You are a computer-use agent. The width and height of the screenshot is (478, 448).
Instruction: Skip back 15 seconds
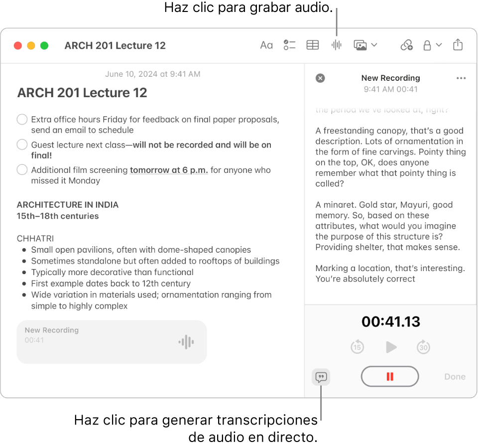click(357, 347)
